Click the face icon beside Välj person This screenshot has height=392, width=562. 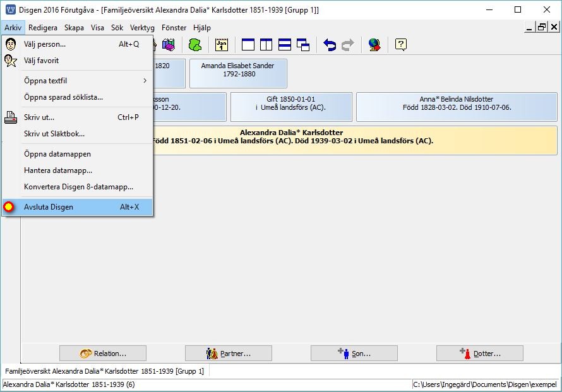click(x=10, y=44)
